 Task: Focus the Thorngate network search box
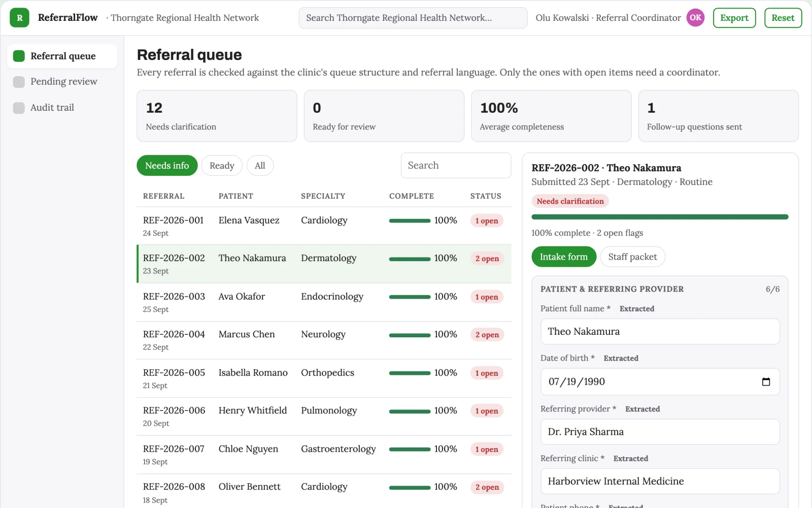pyautogui.click(x=413, y=18)
